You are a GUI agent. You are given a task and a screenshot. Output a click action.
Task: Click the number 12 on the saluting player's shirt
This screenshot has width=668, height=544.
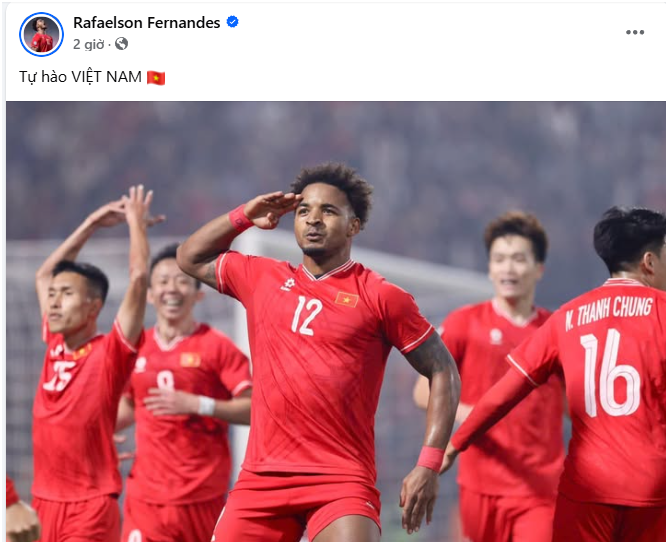click(x=306, y=315)
